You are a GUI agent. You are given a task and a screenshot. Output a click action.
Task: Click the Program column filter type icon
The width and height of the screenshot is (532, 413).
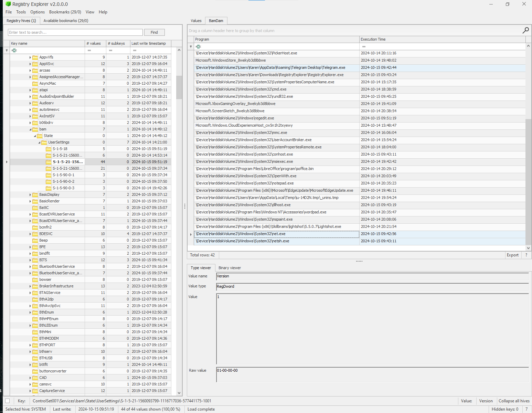pyautogui.click(x=198, y=46)
